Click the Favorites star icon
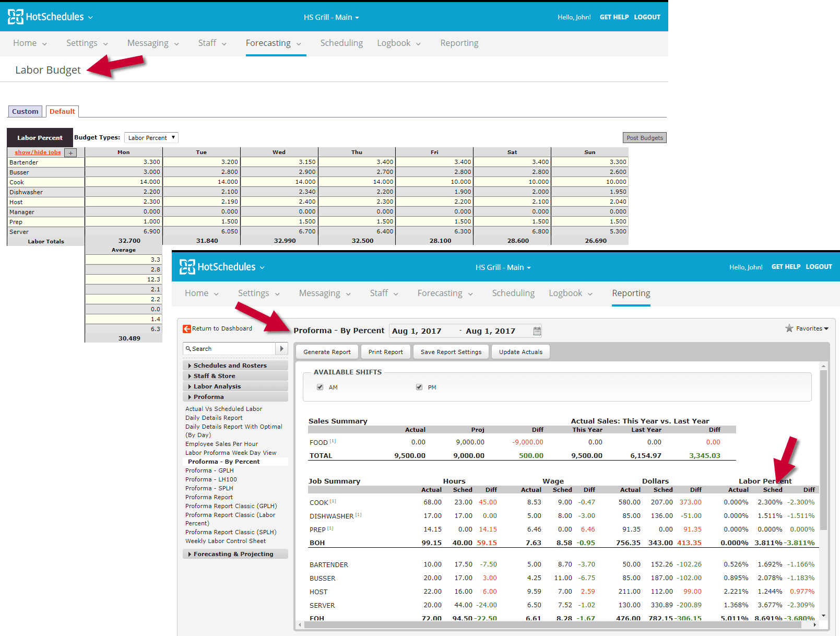 [789, 328]
